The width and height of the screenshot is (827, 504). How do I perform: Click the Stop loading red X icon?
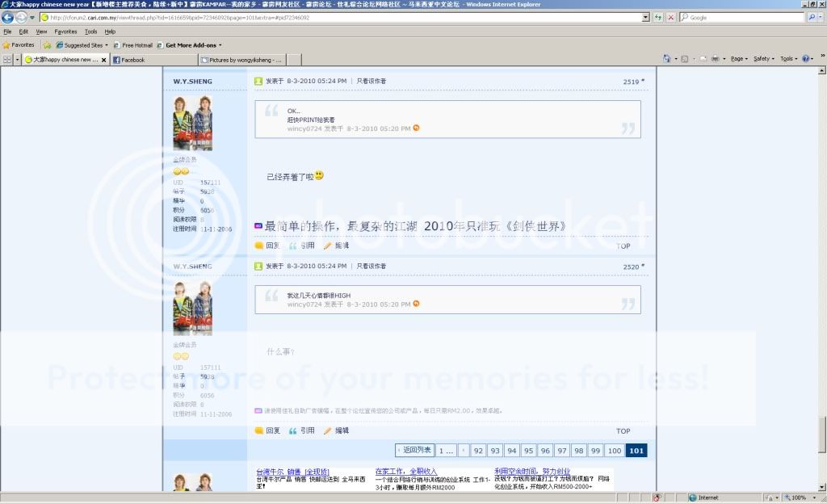[x=670, y=17]
